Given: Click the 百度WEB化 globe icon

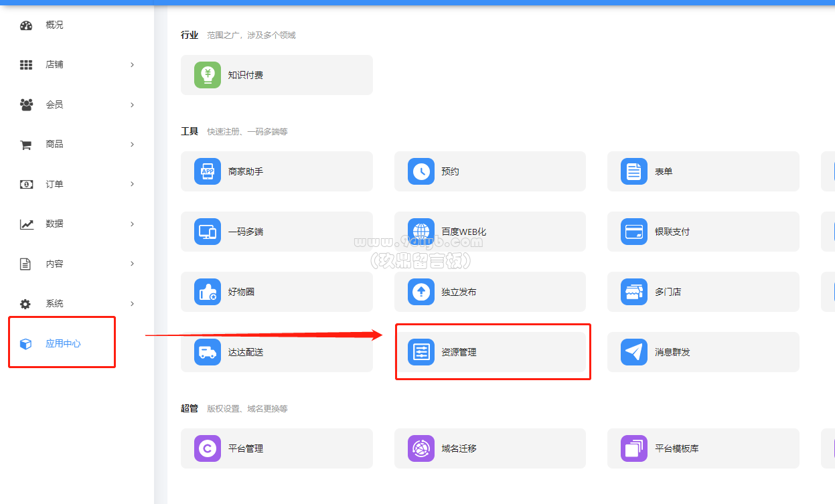Looking at the screenshot, I should click(421, 232).
